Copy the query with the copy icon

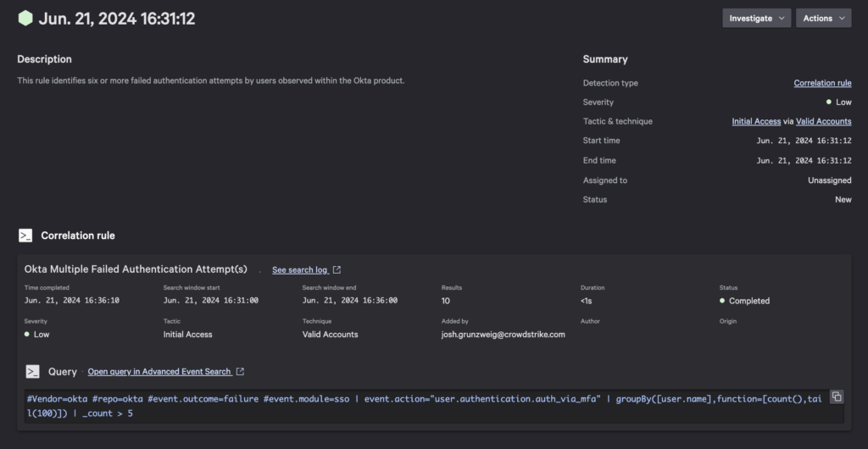837,396
